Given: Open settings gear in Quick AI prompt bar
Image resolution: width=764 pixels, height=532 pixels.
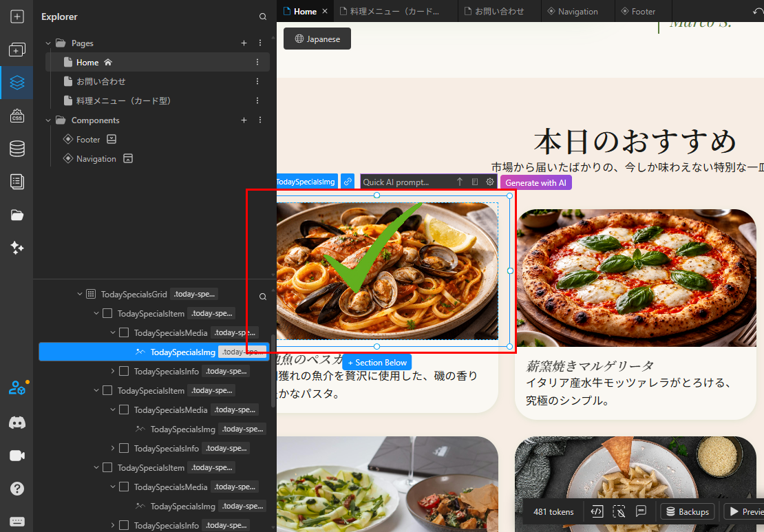Looking at the screenshot, I should [490, 182].
